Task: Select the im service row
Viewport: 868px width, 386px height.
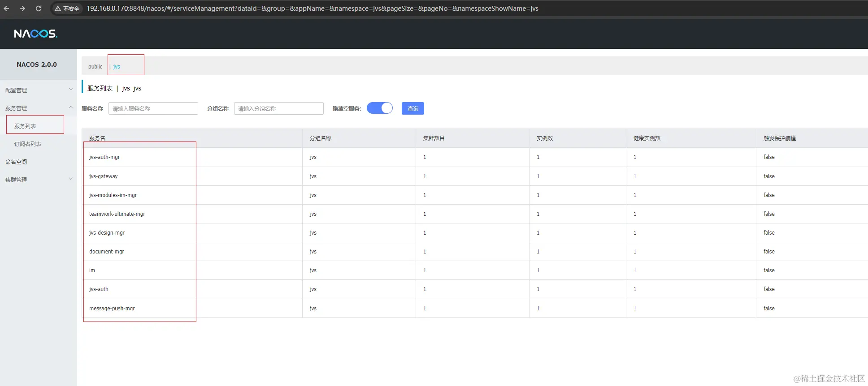Action: (x=475, y=270)
